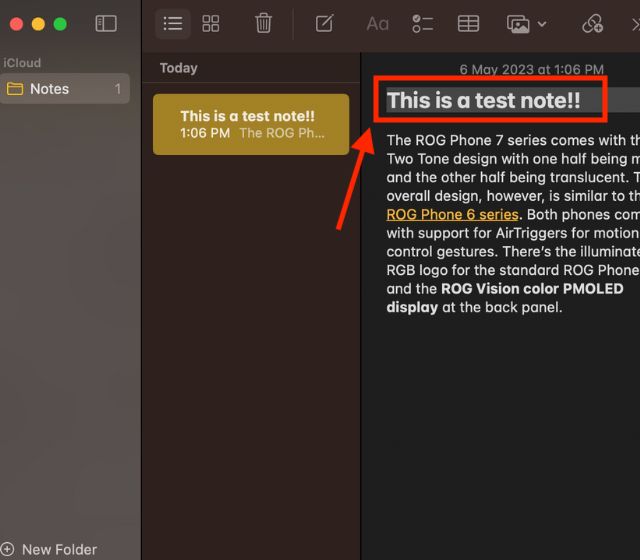The height and width of the screenshot is (560, 640).
Task: Open the photo media dropdown
Action: (526, 23)
